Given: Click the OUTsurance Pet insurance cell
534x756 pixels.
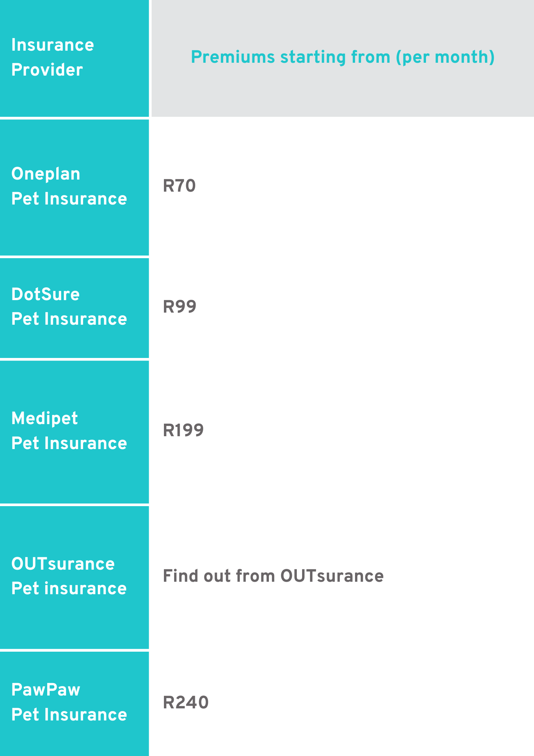Looking at the screenshot, I should [x=74, y=578].
